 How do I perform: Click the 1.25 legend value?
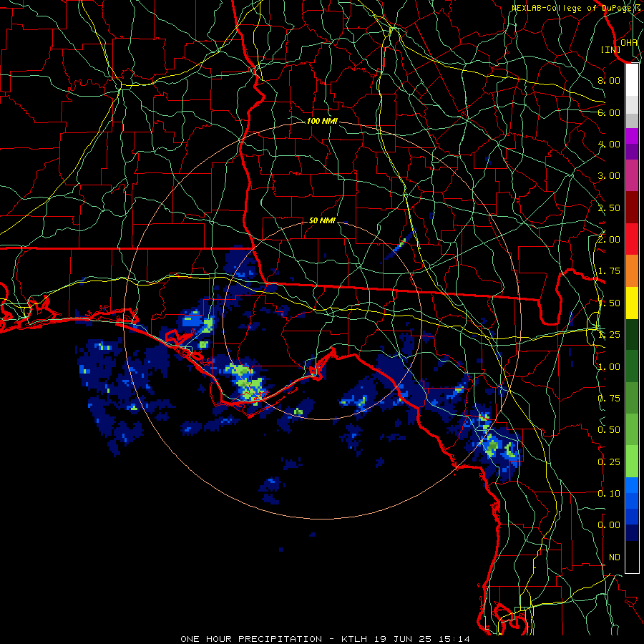[609, 335]
